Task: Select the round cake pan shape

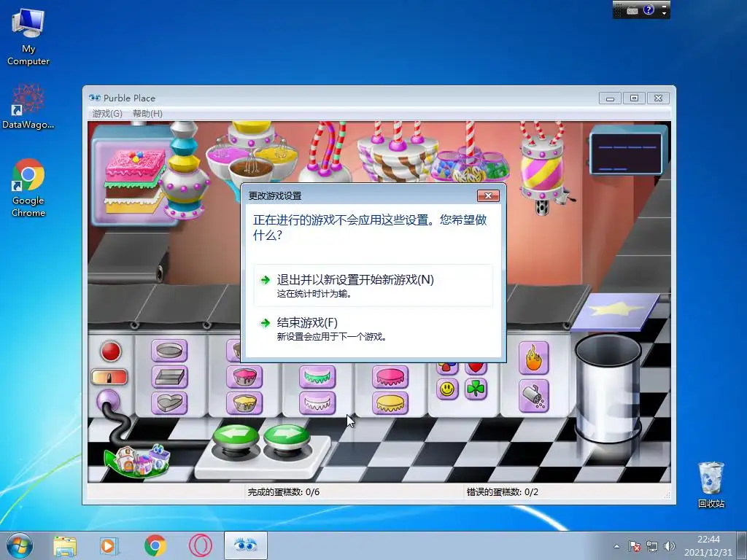Action: (x=169, y=351)
